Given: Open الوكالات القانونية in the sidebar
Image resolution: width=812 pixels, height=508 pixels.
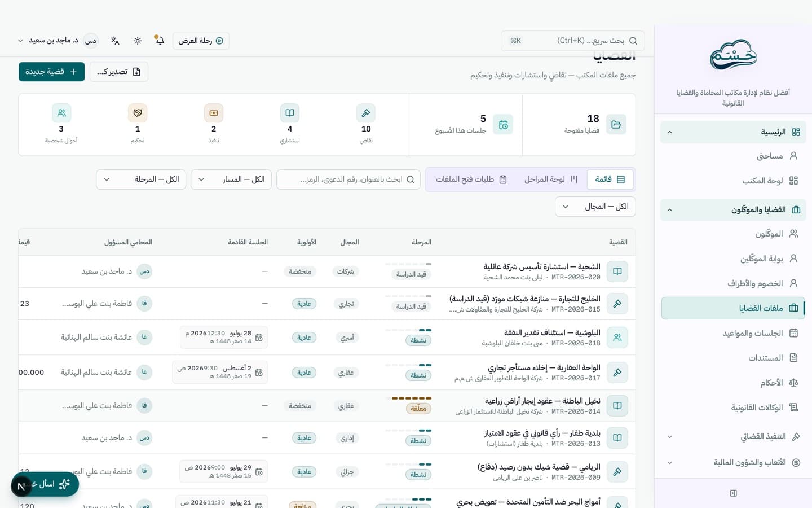Looking at the screenshot, I should click(733, 408).
